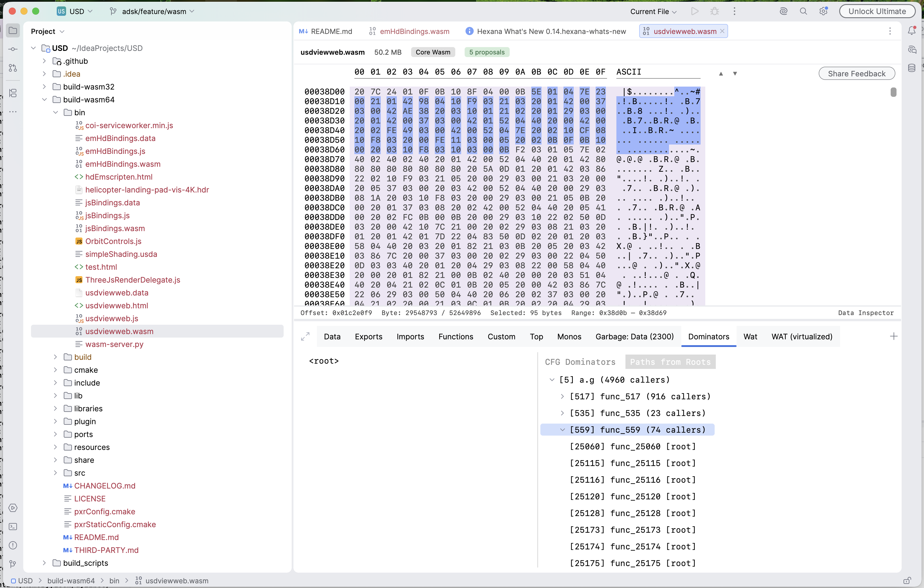Screen dimensions: 924x588
Task: Collapse the build-wasm64 folder
Action: coord(44,99)
